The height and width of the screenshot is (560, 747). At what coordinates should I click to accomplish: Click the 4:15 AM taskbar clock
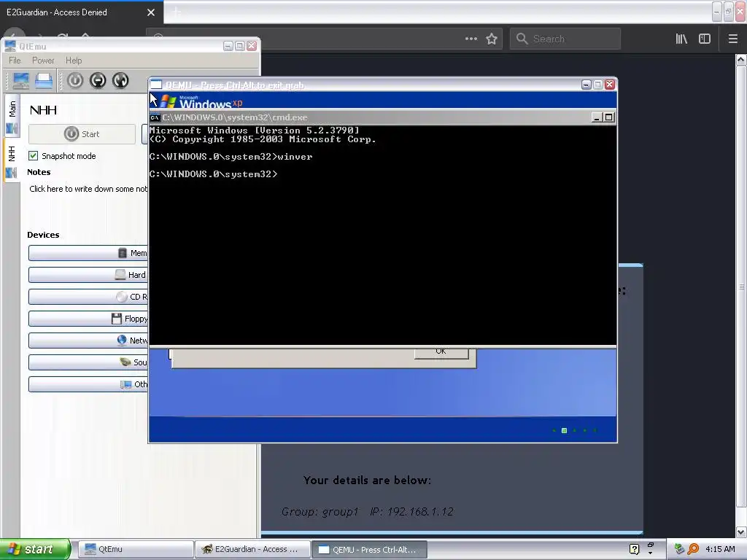(x=720, y=549)
